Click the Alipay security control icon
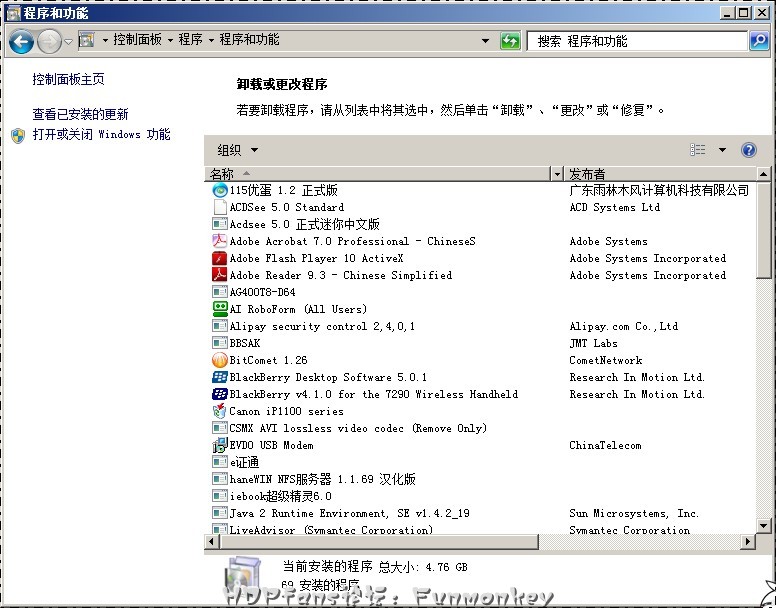 pos(220,326)
